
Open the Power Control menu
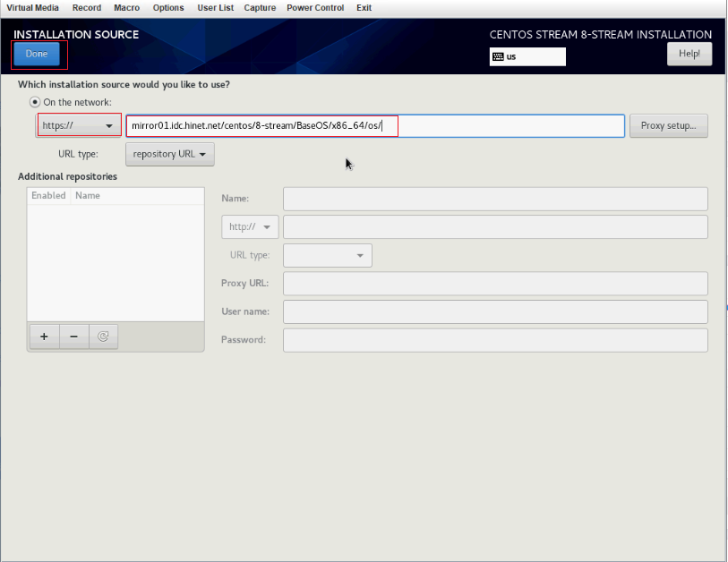coord(315,8)
